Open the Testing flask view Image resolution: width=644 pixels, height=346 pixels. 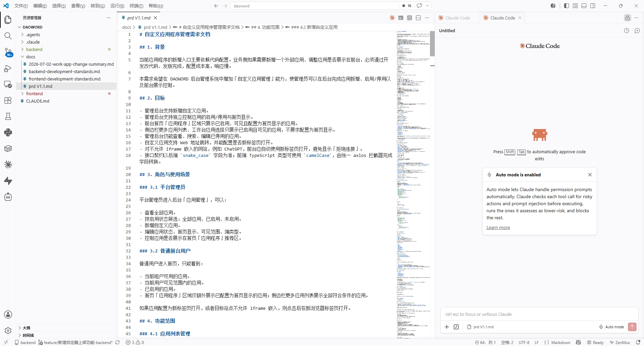click(x=8, y=116)
